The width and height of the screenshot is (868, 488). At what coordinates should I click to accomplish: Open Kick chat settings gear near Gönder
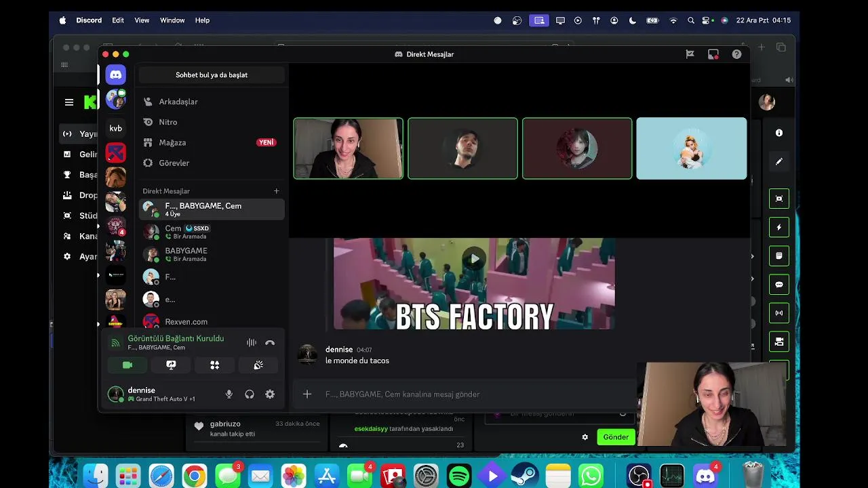click(x=585, y=437)
